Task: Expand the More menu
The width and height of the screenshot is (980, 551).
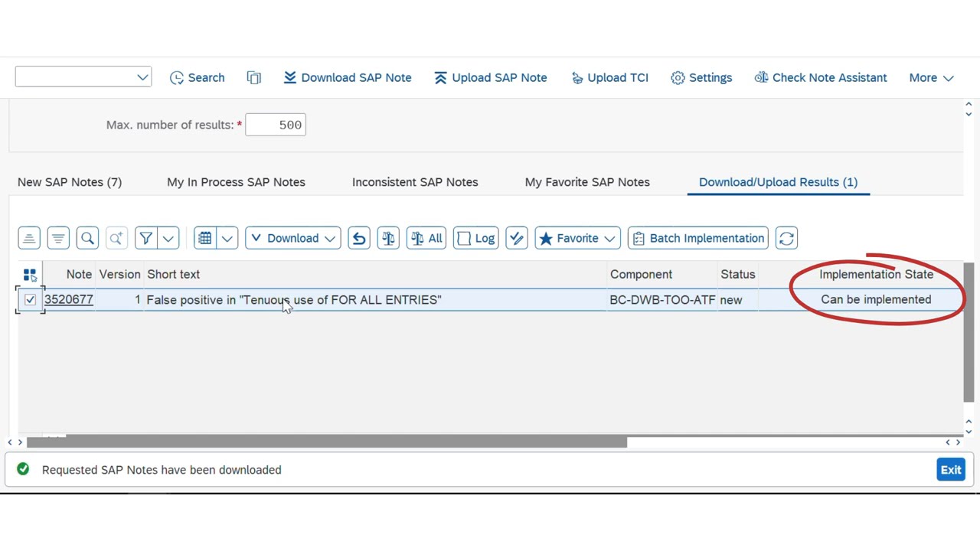Action: pyautogui.click(x=931, y=77)
